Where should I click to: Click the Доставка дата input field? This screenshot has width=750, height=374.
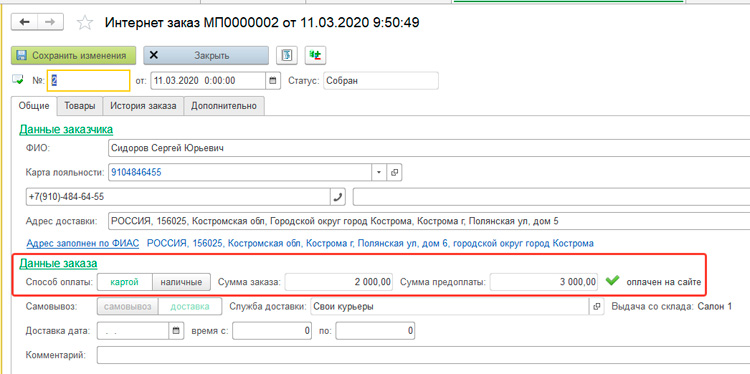[133, 330]
